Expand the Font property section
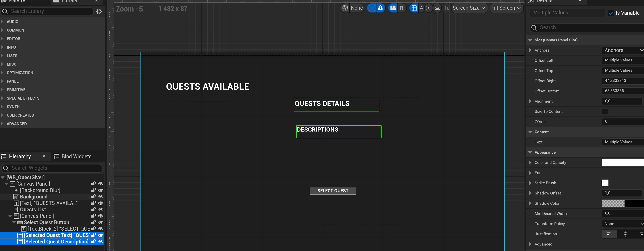Viewport: 644px width, 251px height. (x=530, y=173)
